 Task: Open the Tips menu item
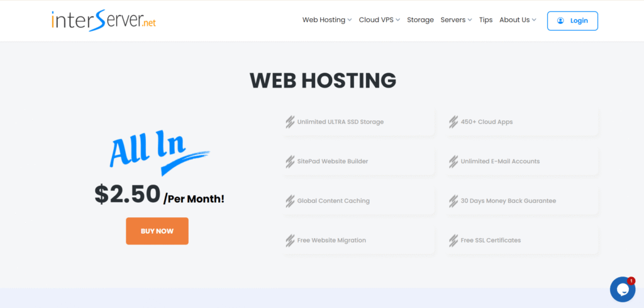pyautogui.click(x=486, y=20)
